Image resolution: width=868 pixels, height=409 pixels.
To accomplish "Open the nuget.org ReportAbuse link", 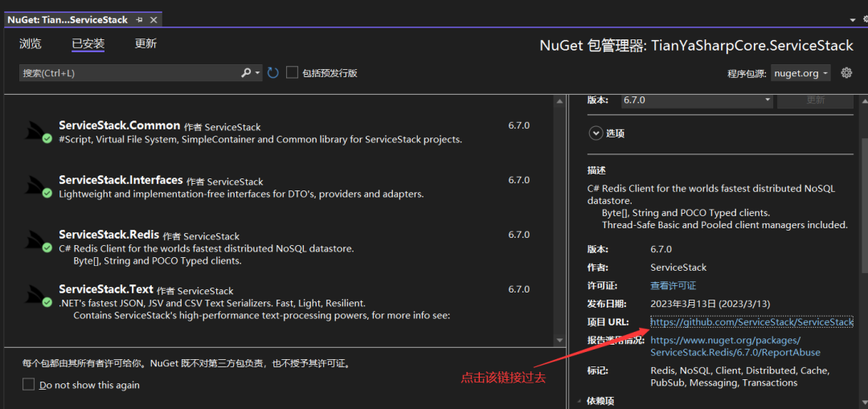I will tap(735, 346).
